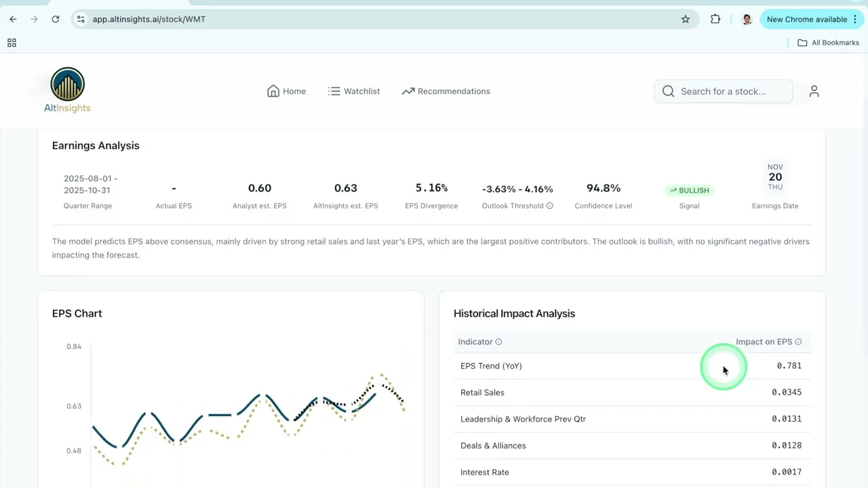
Task: Click the Historical Impact Analysis heading
Action: [514, 314]
